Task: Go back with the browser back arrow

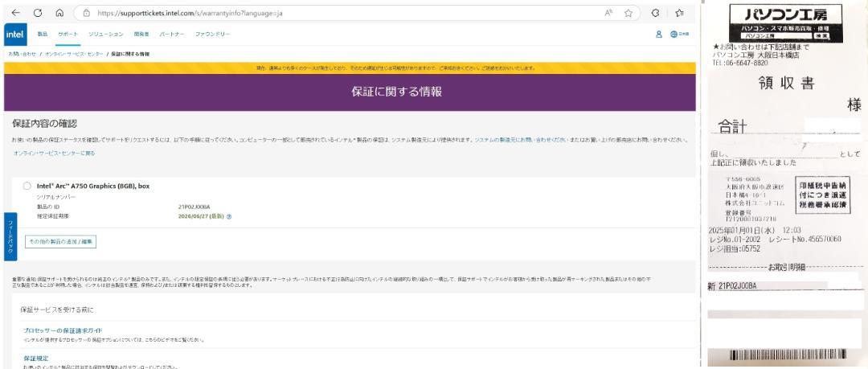Action: click(x=15, y=13)
